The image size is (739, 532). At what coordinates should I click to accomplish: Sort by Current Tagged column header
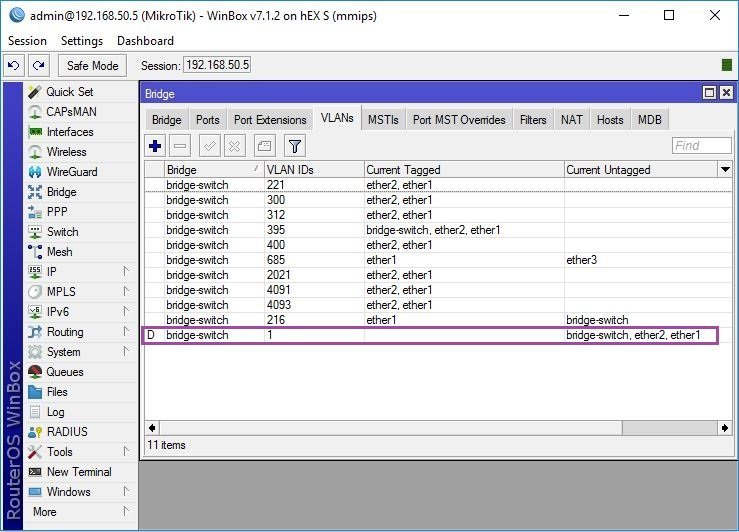(x=464, y=170)
